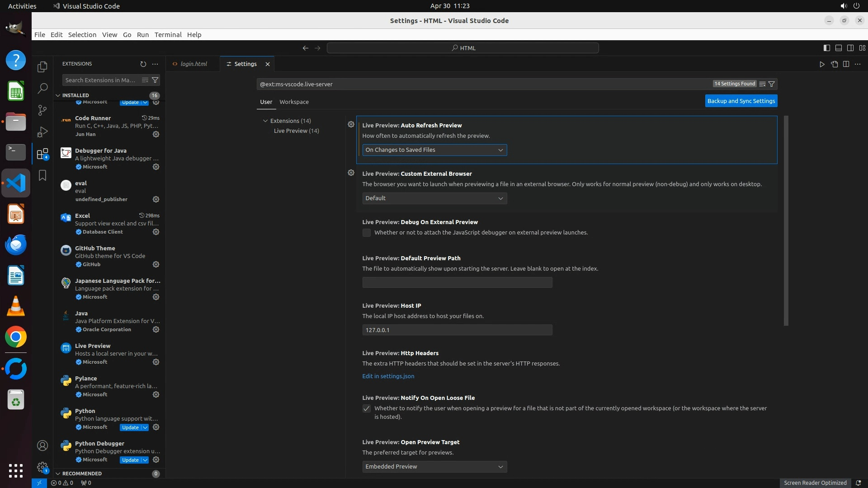This screenshot has width=868, height=488.
Task: Refresh the extensions list
Action: (143, 64)
